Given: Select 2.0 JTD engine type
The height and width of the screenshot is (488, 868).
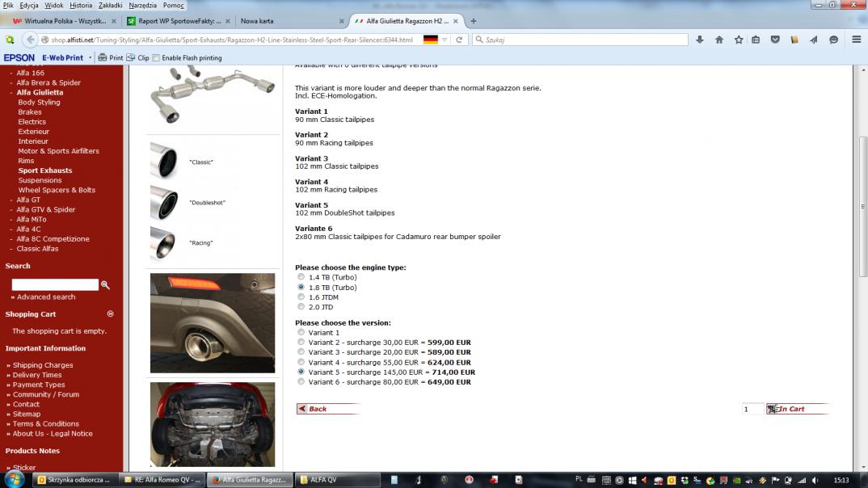Looking at the screenshot, I should tap(301, 306).
